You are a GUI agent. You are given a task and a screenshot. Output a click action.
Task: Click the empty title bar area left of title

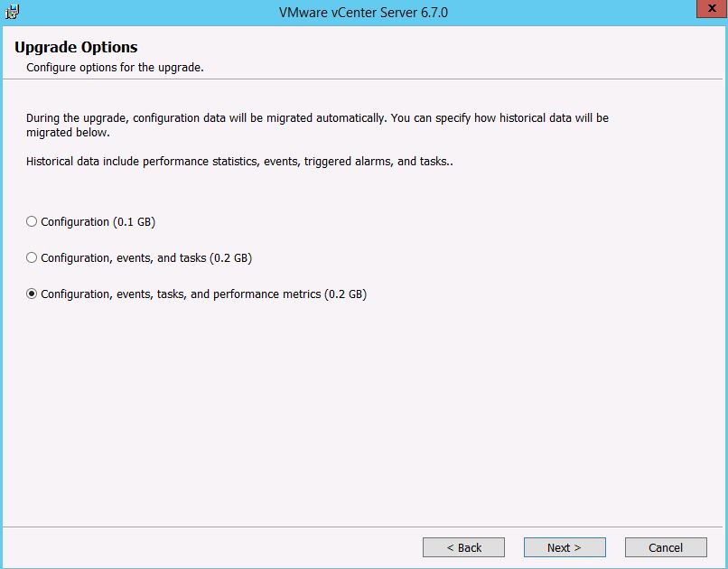[x=135, y=13]
